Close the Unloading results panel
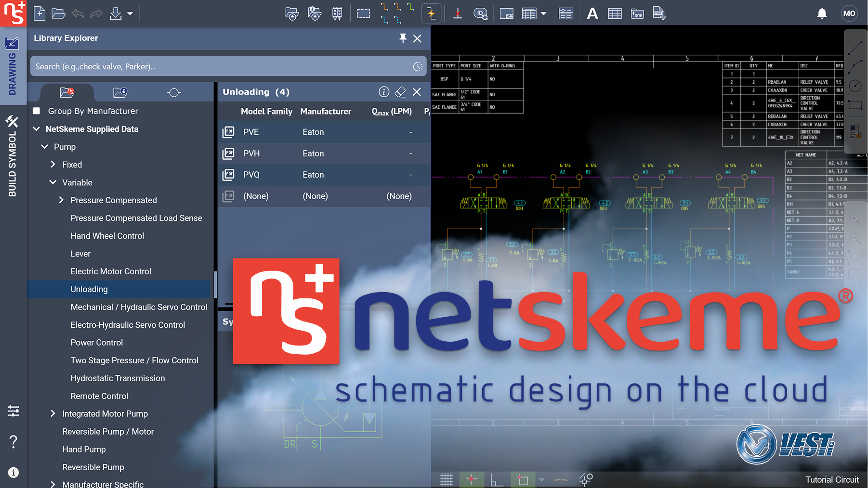 [417, 92]
